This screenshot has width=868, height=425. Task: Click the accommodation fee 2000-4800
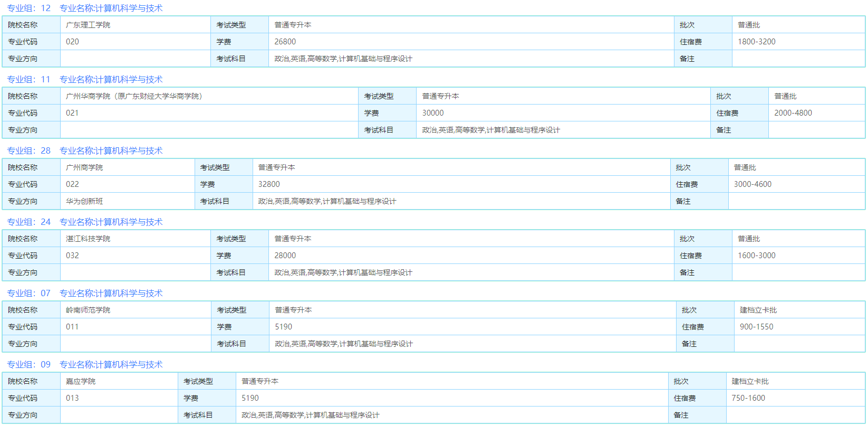(x=793, y=113)
